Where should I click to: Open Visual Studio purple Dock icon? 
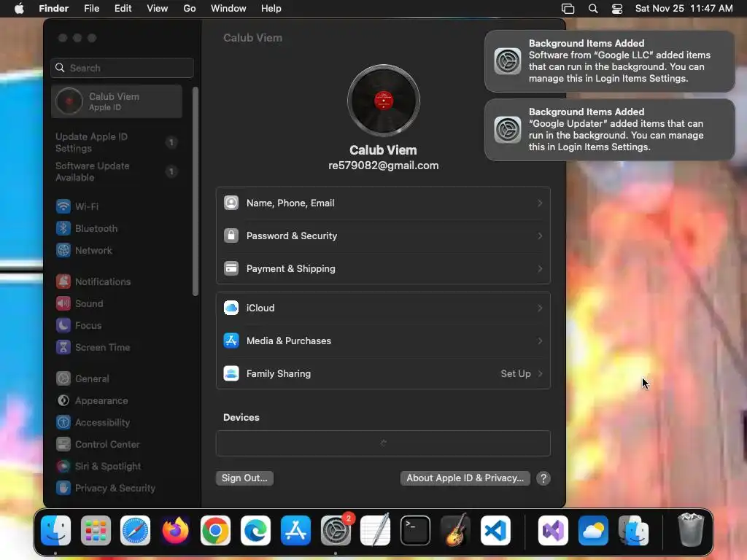point(553,531)
